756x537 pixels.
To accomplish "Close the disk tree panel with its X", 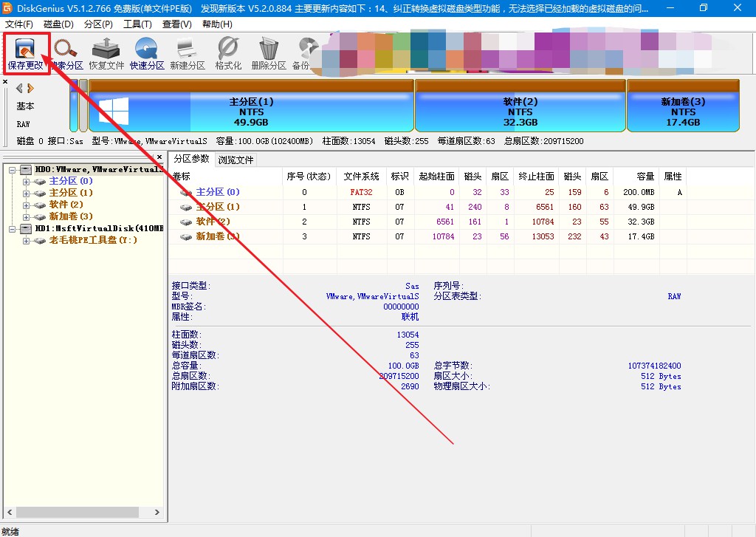I will (159, 157).
